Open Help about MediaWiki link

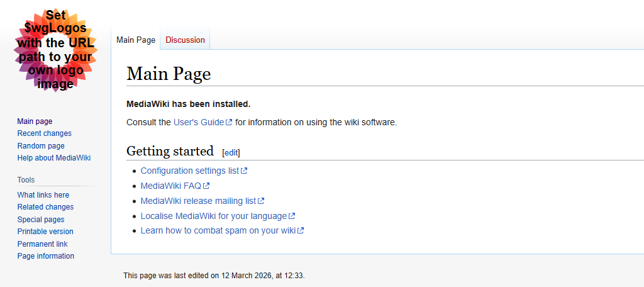(54, 158)
